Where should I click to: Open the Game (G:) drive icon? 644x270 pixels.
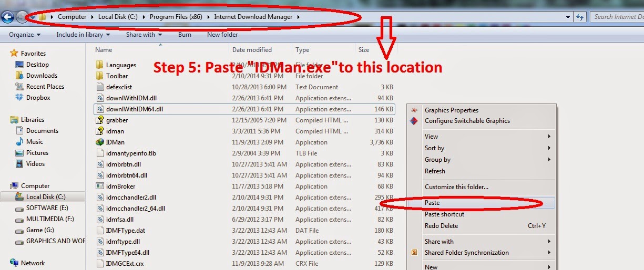pos(19,230)
